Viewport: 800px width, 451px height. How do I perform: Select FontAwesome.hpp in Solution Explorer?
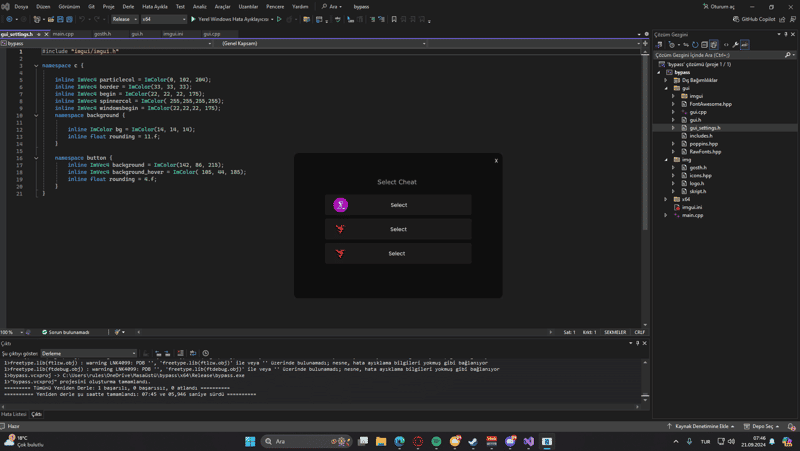710,104
